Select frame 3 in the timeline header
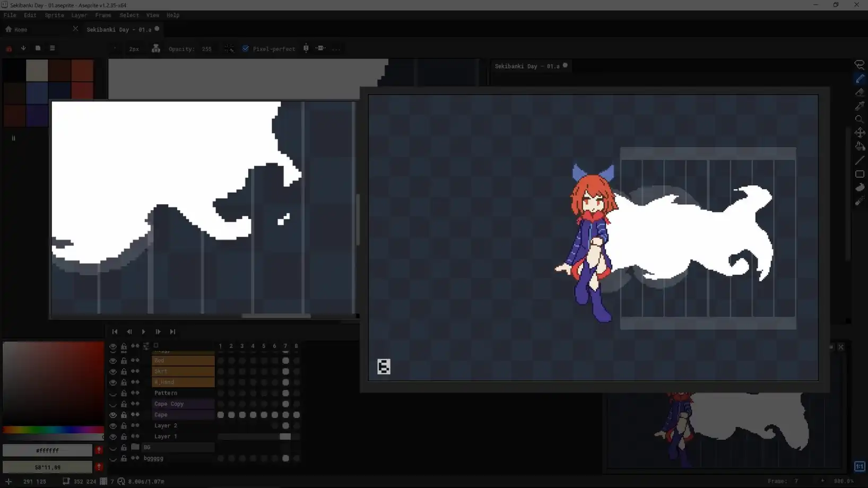The height and width of the screenshot is (488, 868). tap(242, 346)
